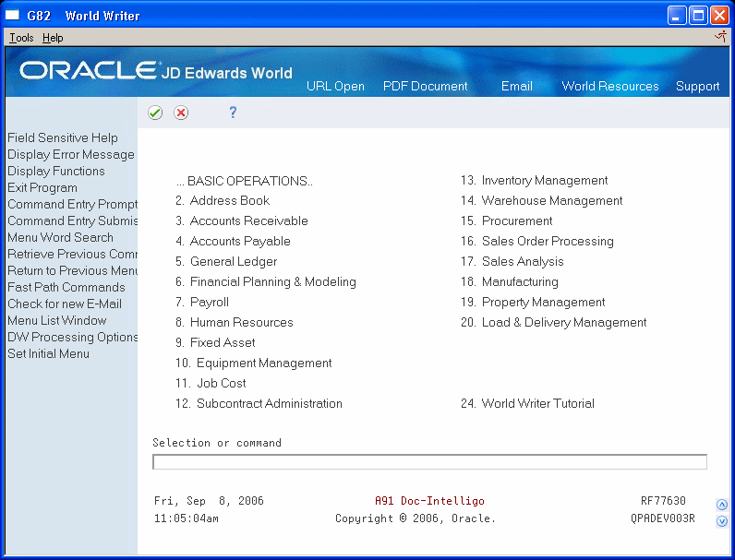The height and width of the screenshot is (560, 735).
Task: Click Check for new E-Mail
Action: (x=65, y=304)
